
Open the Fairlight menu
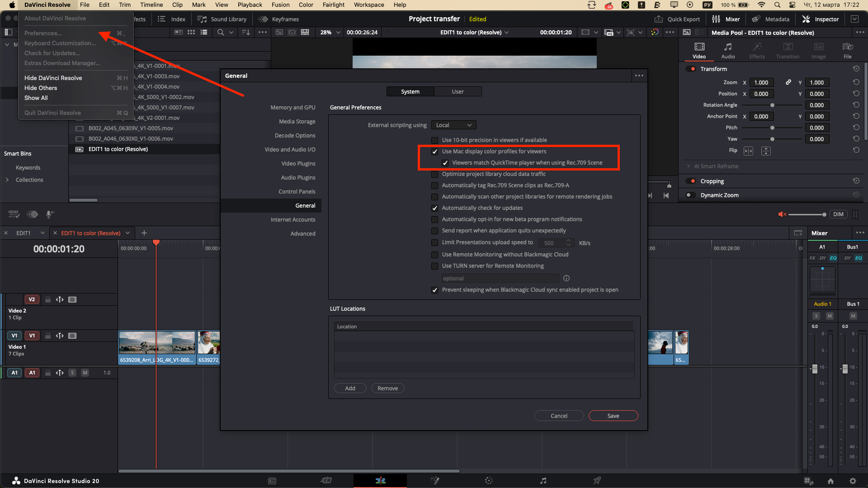pyautogui.click(x=334, y=5)
